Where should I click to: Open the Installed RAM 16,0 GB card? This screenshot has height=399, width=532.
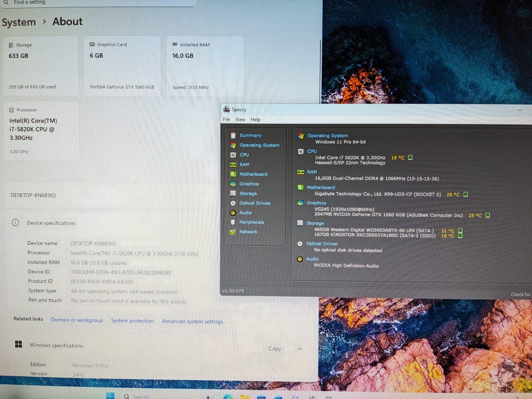click(204, 66)
